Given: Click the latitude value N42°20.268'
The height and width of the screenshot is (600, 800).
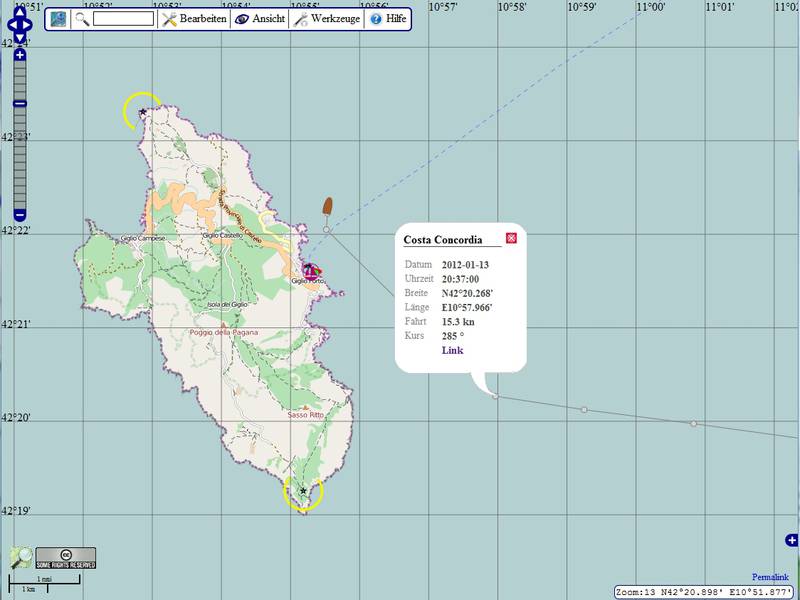Looking at the screenshot, I should point(467,293).
